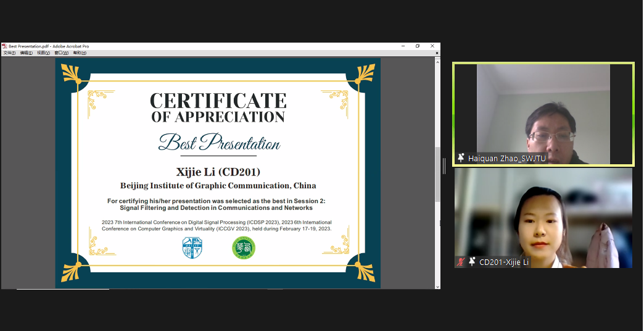Click the 'Haiquan Zhao_SWJTU' name label
644x331 pixels.
(507, 158)
